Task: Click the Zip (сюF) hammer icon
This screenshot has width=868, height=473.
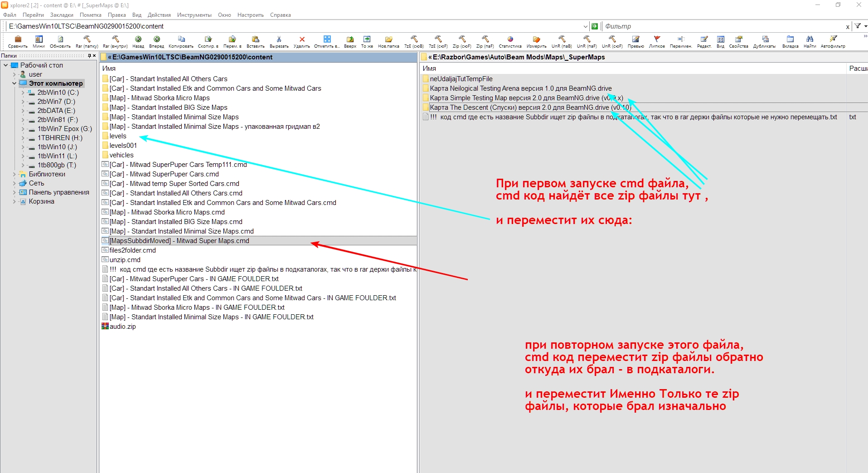Action: 462,39
